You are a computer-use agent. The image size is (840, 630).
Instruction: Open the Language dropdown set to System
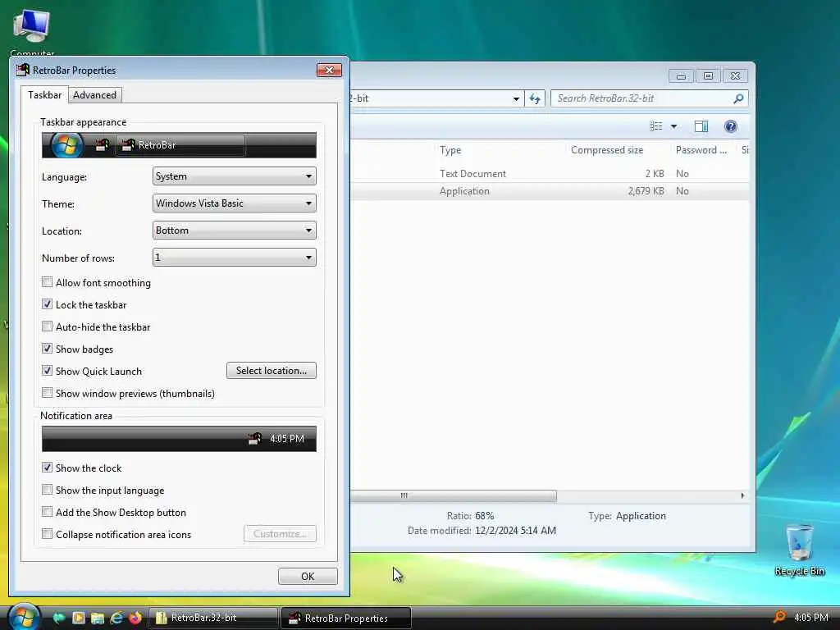(234, 176)
